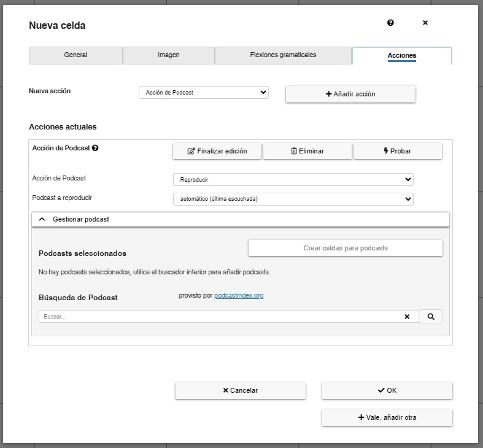The height and width of the screenshot is (448, 483).
Task: Open the Flexiones gramaticales tab
Action: coord(283,55)
